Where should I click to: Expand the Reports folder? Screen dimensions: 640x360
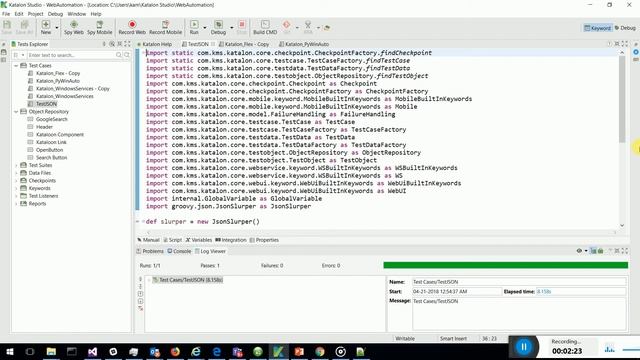click(x=16, y=204)
